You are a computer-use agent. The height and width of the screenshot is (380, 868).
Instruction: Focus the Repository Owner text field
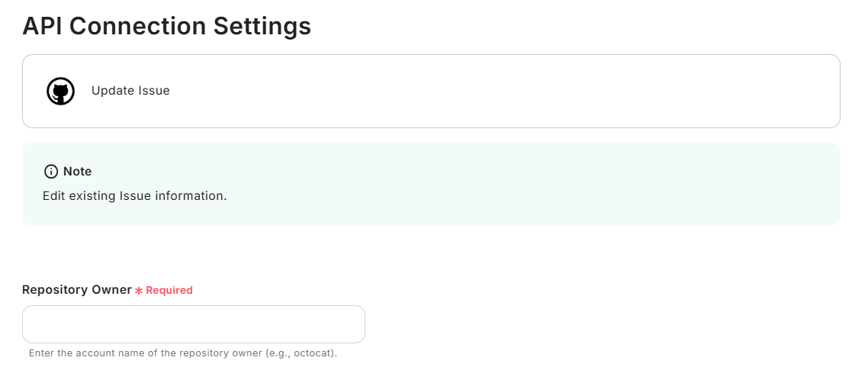click(x=194, y=324)
